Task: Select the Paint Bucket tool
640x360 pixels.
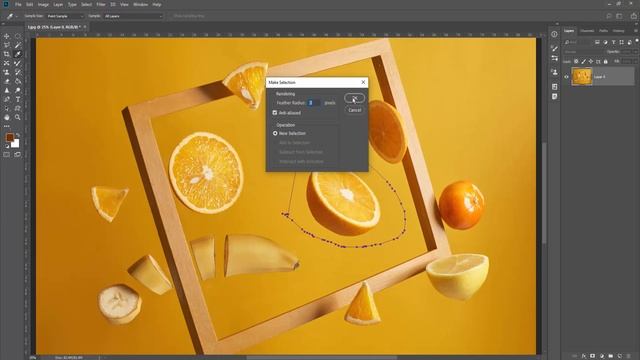Action: tap(18, 81)
